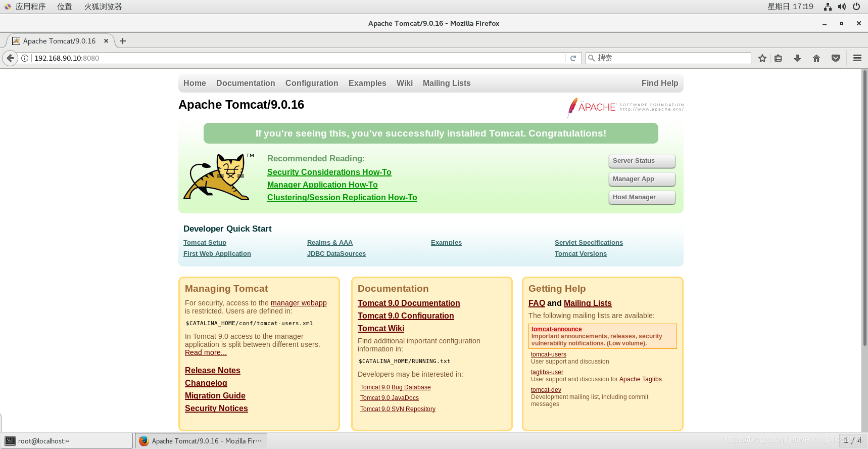This screenshot has height=449, width=868.
Task: Open the 位置 places menu
Action: (x=64, y=7)
